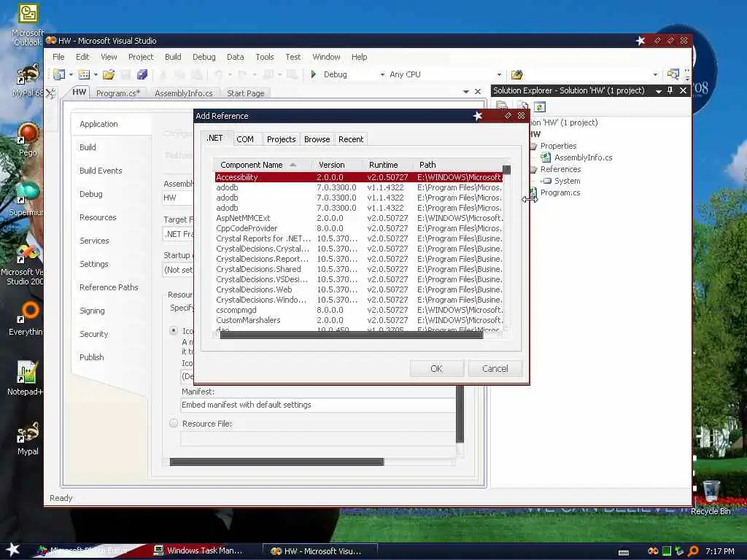The width and height of the screenshot is (747, 560).
Task: Switch to the Recent tab in Add Reference
Action: [351, 139]
